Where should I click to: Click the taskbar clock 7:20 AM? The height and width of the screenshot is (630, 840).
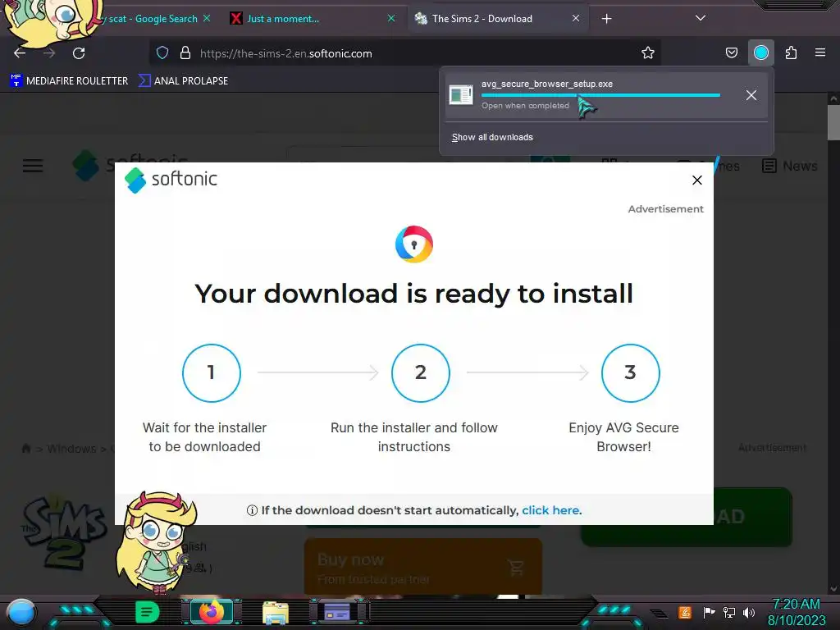tap(796, 604)
